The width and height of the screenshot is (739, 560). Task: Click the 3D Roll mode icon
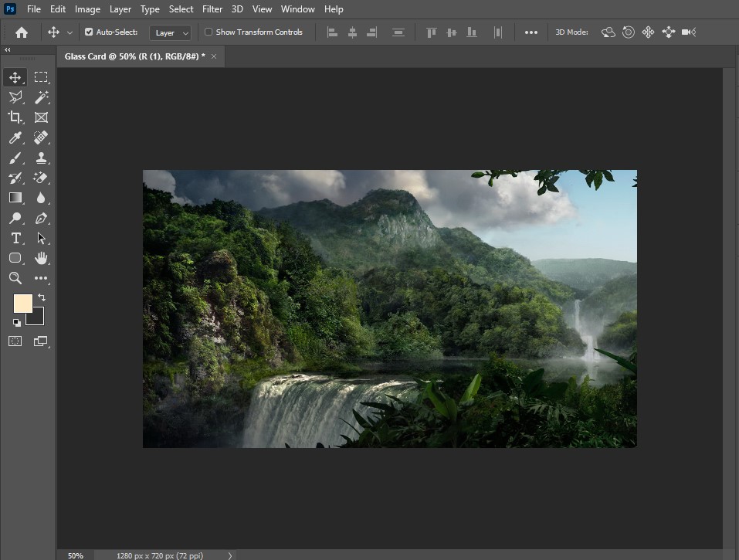[629, 32]
